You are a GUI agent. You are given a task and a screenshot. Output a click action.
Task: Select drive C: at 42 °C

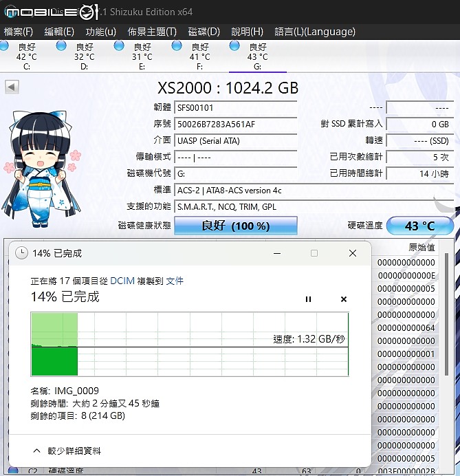[x=27, y=56]
